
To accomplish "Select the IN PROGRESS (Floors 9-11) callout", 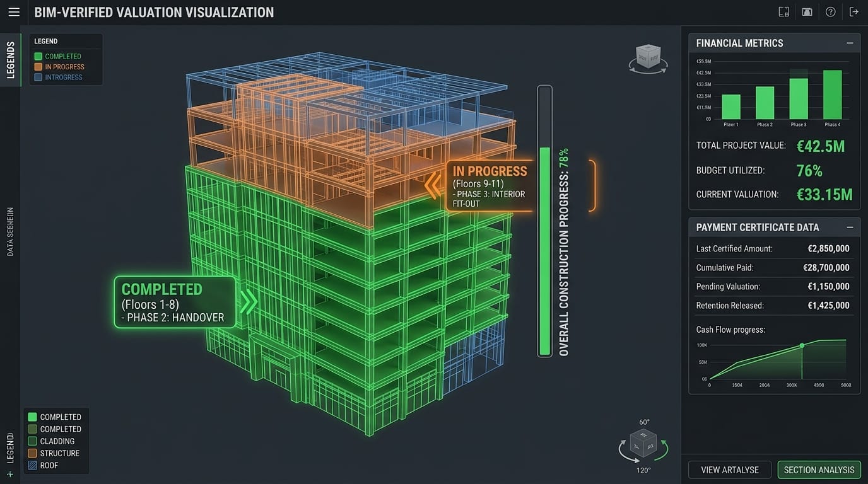I will point(490,185).
